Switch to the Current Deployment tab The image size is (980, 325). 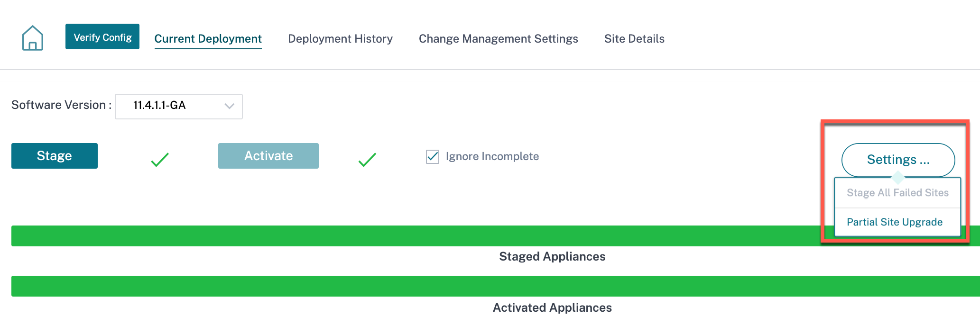pos(208,39)
